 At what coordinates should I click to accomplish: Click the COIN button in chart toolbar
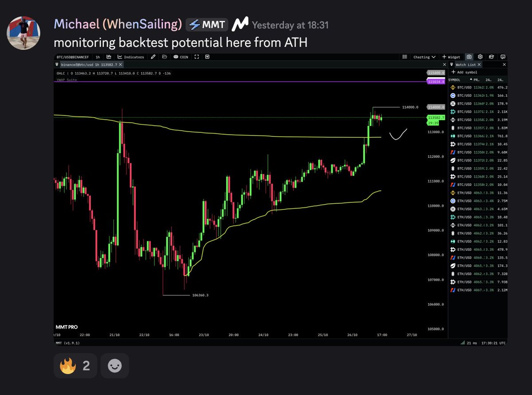coord(181,57)
